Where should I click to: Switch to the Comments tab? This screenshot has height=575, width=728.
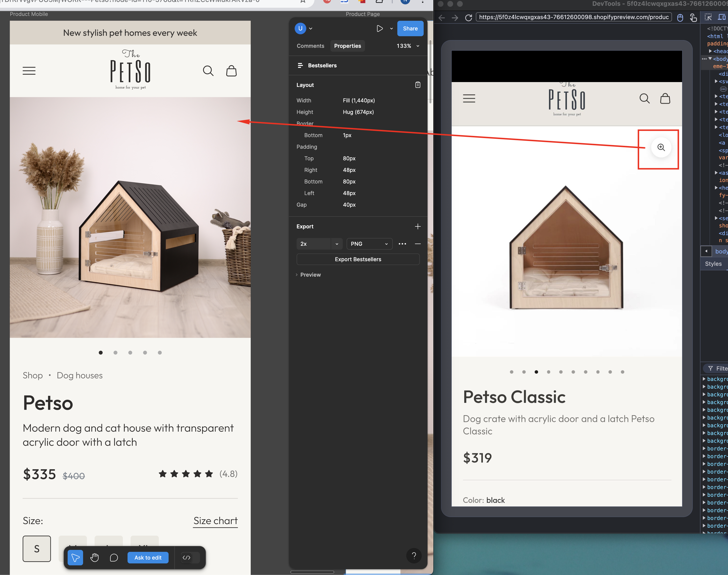point(310,46)
